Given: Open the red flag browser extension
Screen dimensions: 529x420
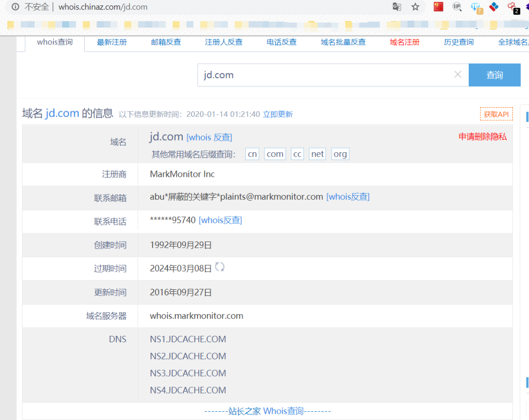Looking at the screenshot, I should point(438,7).
